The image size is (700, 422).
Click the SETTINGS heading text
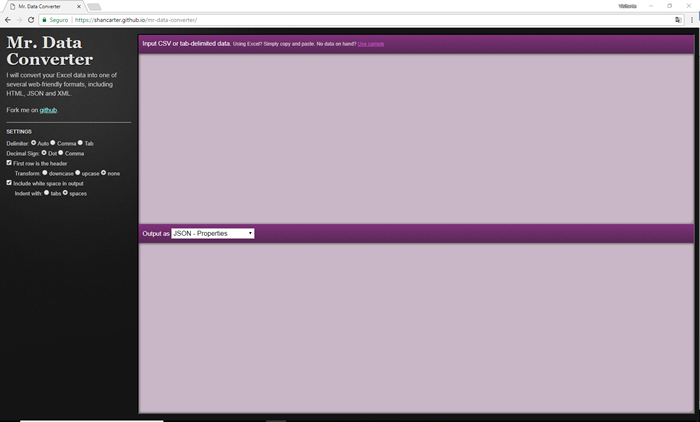(19, 132)
